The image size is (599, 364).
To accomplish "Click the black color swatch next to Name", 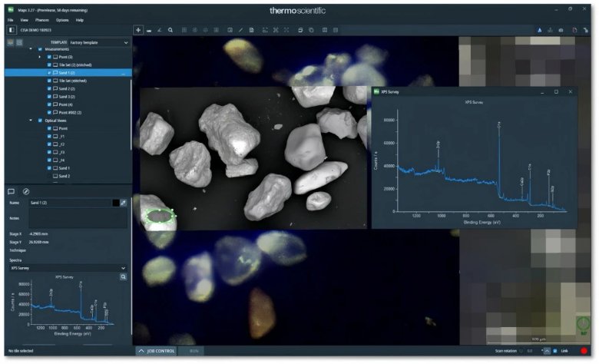I will 114,203.
